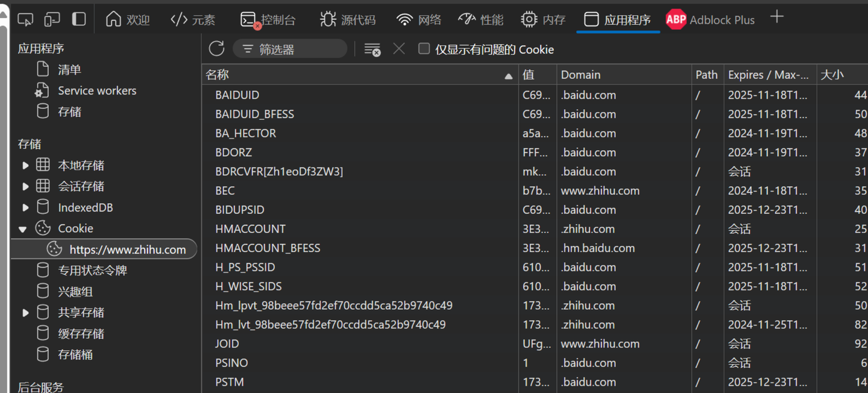Sort by the 大小 column header
The height and width of the screenshot is (393, 868).
pyautogui.click(x=842, y=75)
